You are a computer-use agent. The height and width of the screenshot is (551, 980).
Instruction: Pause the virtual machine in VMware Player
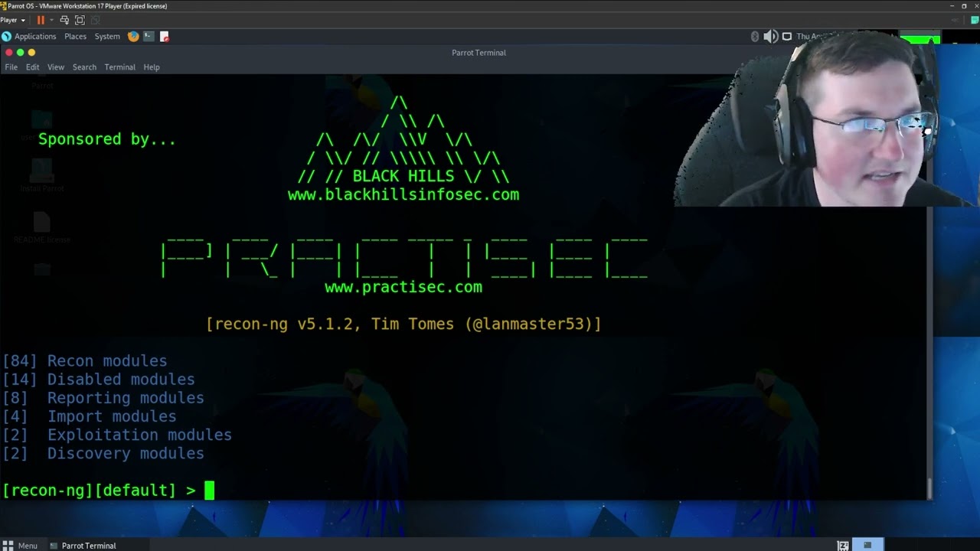[41, 20]
